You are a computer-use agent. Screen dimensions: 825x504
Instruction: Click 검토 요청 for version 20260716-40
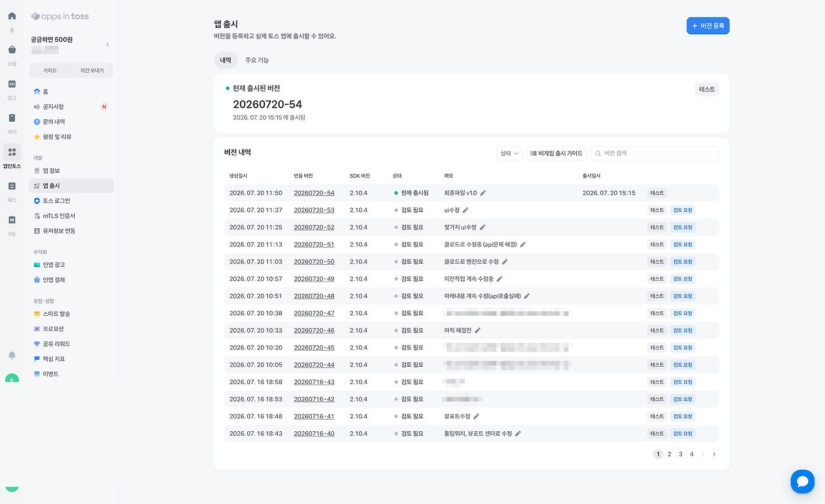tap(683, 434)
